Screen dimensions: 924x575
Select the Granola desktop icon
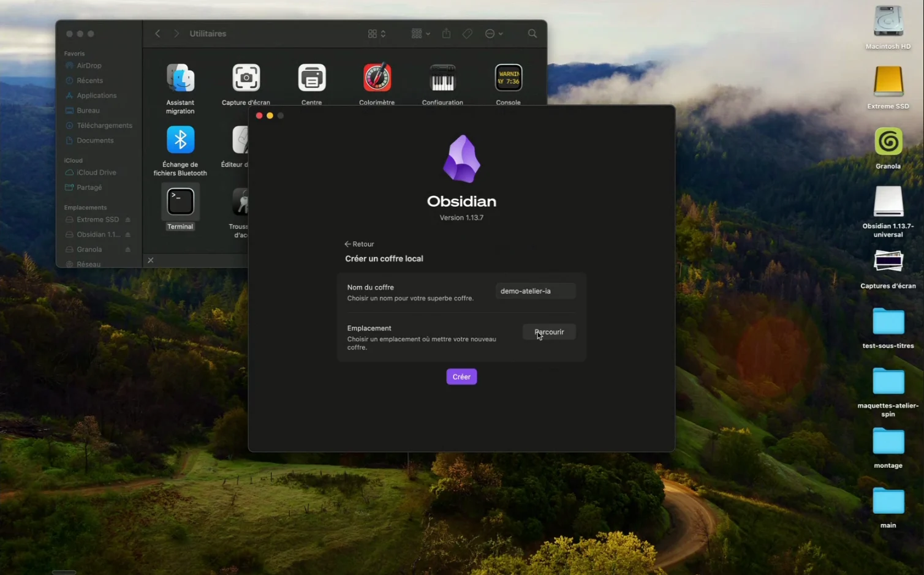pyautogui.click(x=888, y=141)
